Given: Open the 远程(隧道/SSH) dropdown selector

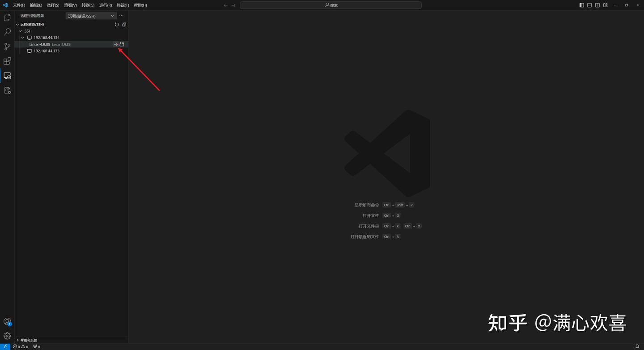Looking at the screenshot, I should (91, 16).
